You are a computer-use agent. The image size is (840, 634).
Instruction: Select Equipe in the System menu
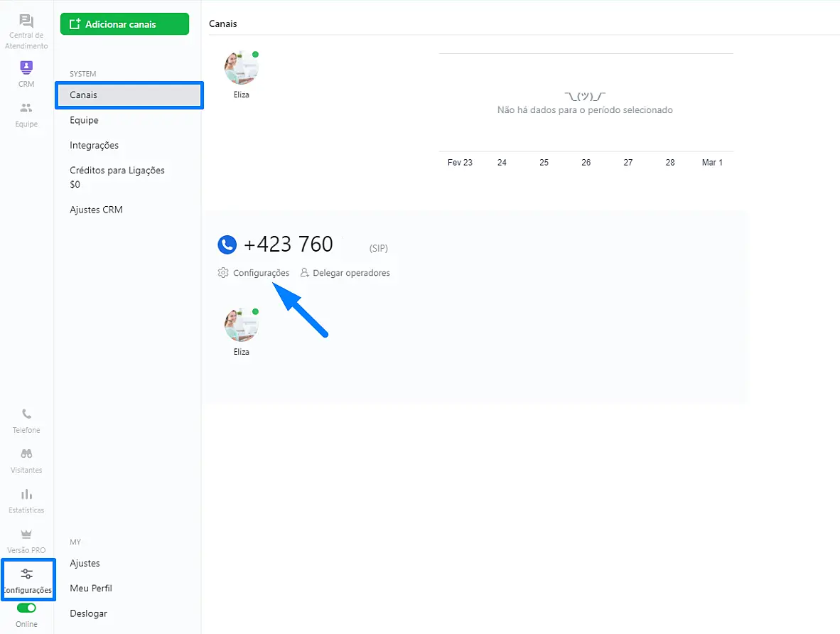point(84,120)
